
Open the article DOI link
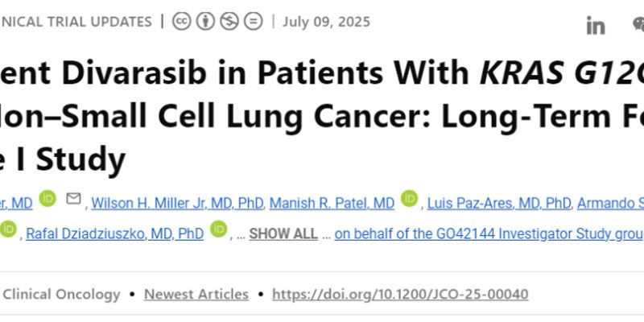pyautogui.click(x=400, y=295)
